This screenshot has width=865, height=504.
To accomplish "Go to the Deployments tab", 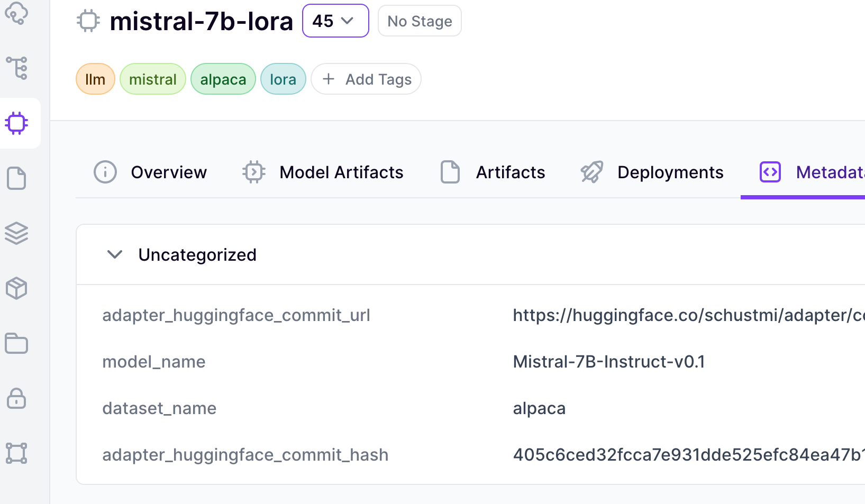I will click(x=652, y=172).
